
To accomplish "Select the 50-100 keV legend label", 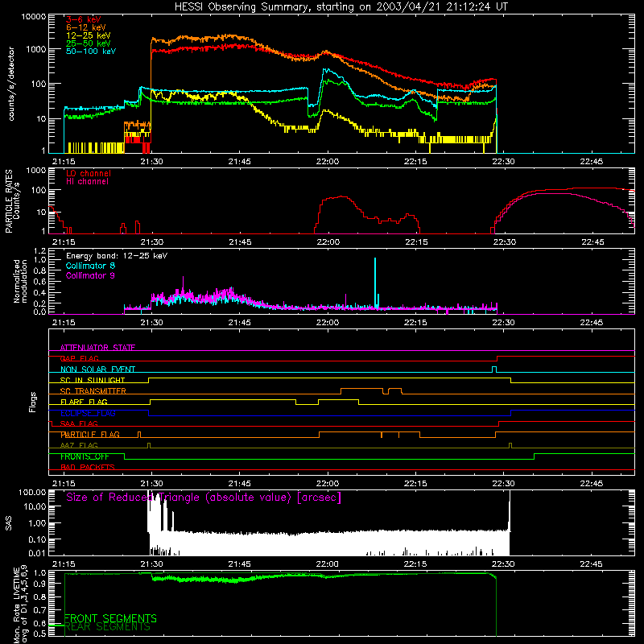I will click(x=91, y=52).
